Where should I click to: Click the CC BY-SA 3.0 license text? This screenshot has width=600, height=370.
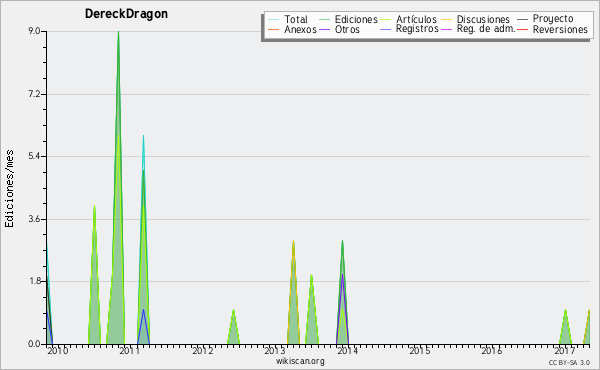(569, 363)
